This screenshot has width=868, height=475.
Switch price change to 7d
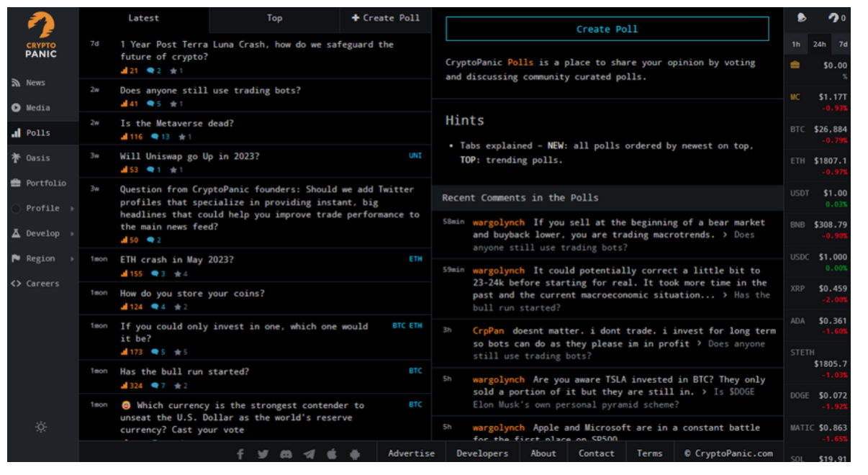pyautogui.click(x=843, y=44)
